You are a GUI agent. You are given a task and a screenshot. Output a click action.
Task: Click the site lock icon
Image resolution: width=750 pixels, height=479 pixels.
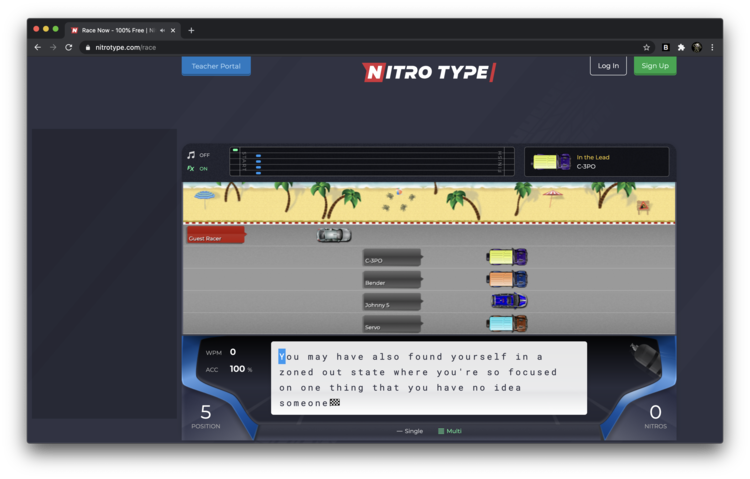[88, 47]
